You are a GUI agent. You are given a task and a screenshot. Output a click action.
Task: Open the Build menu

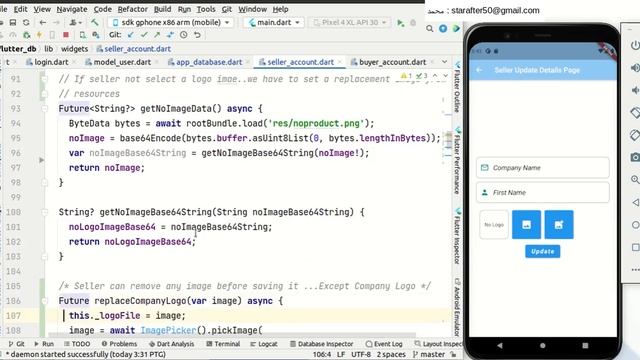[162, 9]
